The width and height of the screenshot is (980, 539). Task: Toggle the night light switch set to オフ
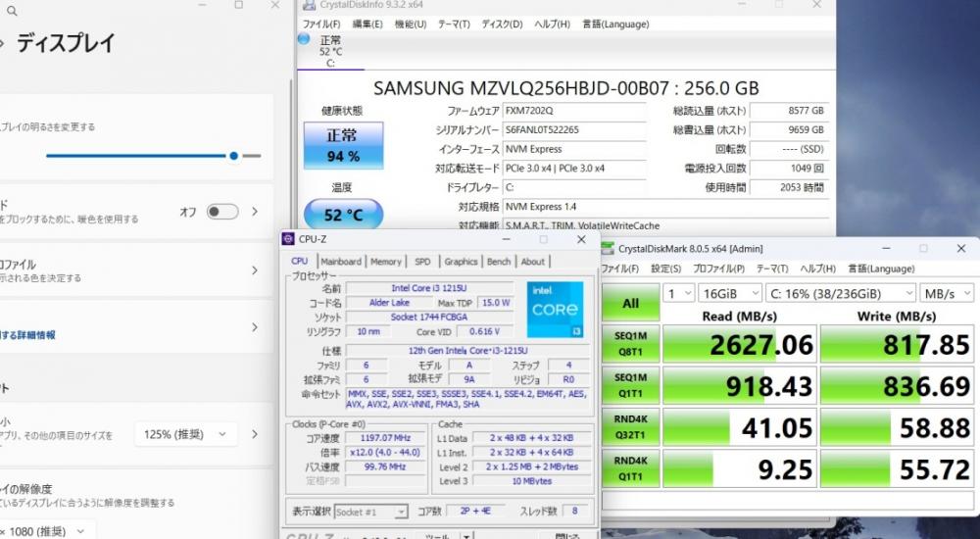click(x=223, y=212)
